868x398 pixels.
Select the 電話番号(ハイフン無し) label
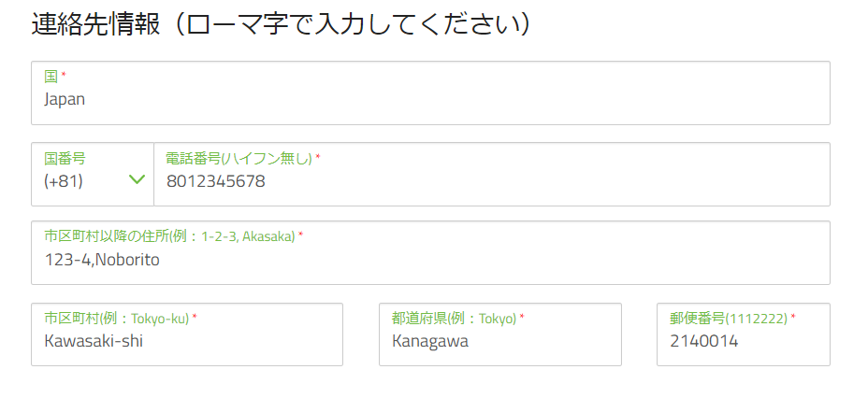point(239,159)
